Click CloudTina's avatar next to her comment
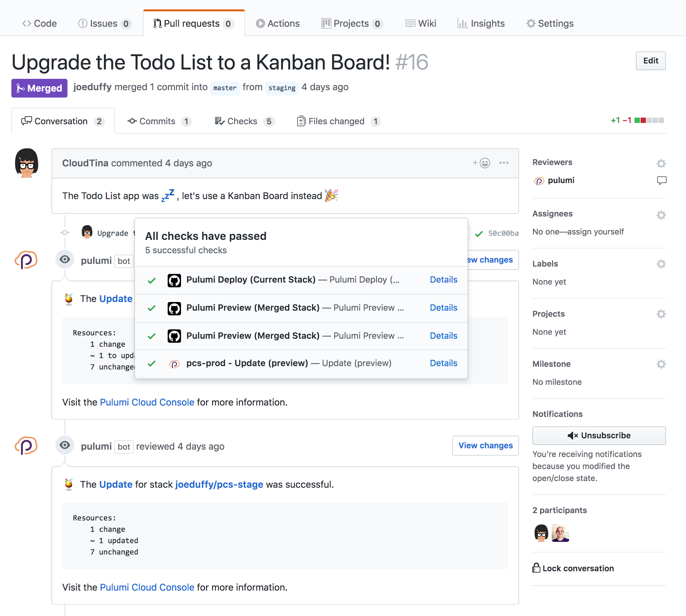 (26, 163)
